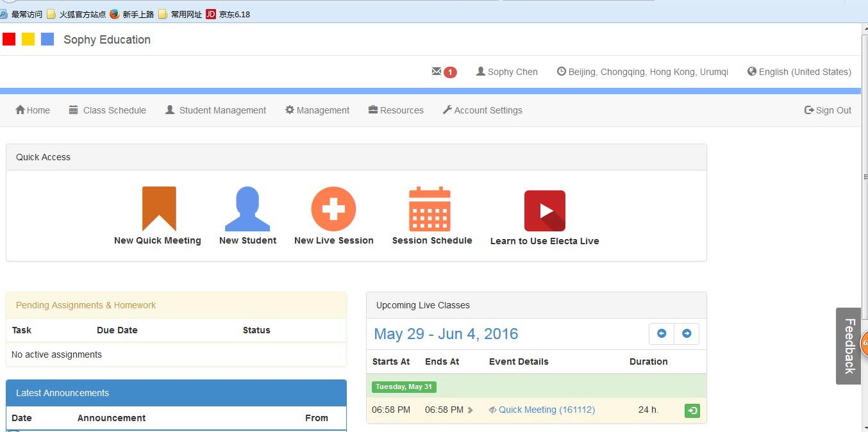Viewport: 868px width, 432px height.
Task: Click the New Student person icon
Action: point(247,209)
